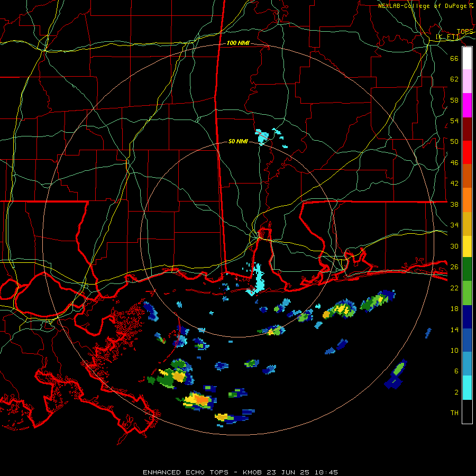Click the '18' legend value
476x476 pixels.
[x=454, y=309]
